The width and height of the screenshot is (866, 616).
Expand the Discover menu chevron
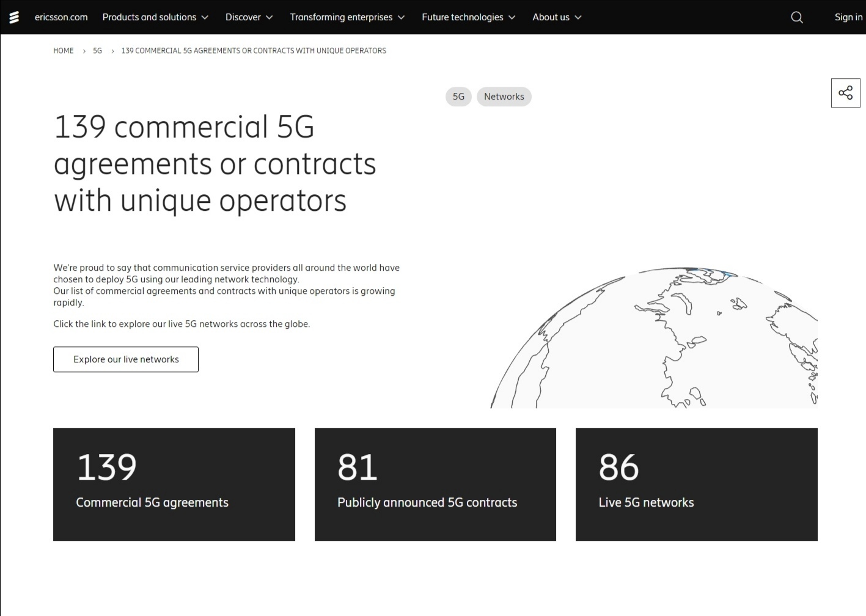269,17
